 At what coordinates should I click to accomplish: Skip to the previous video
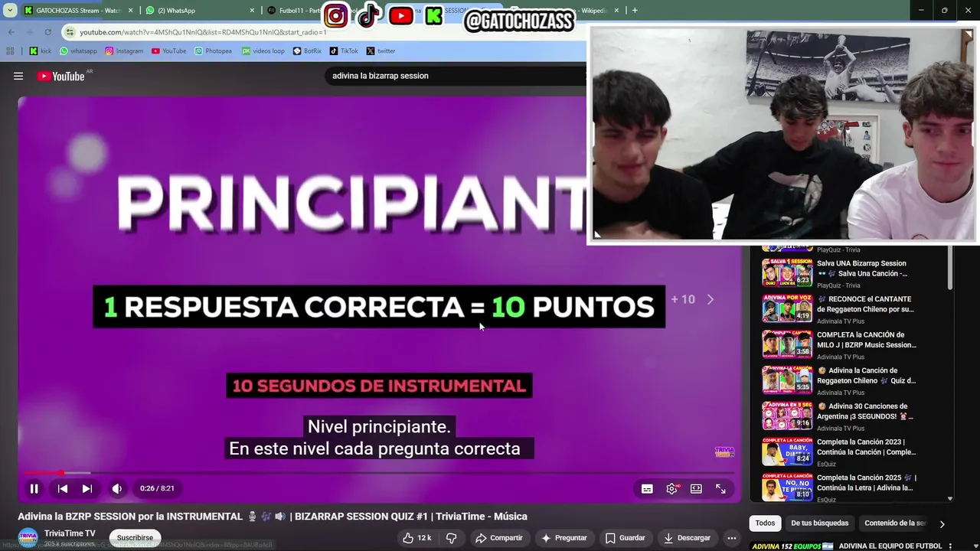(63, 488)
